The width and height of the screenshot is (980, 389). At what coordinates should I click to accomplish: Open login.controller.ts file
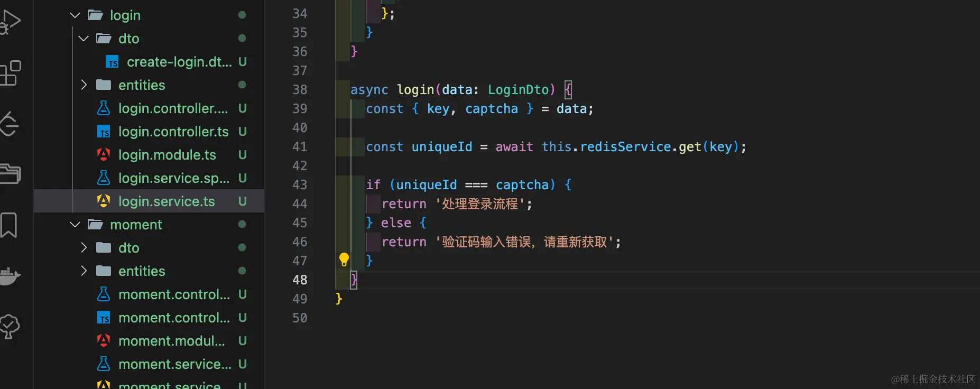[x=173, y=132]
